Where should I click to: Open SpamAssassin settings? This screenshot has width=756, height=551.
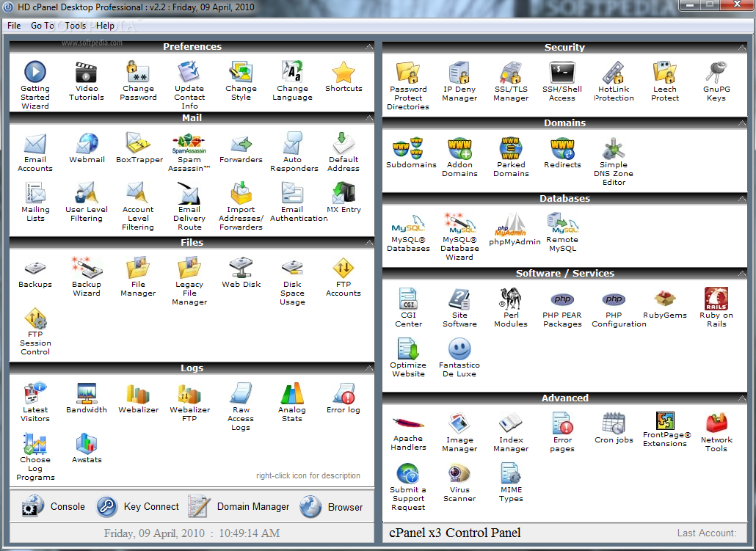coord(189,143)
